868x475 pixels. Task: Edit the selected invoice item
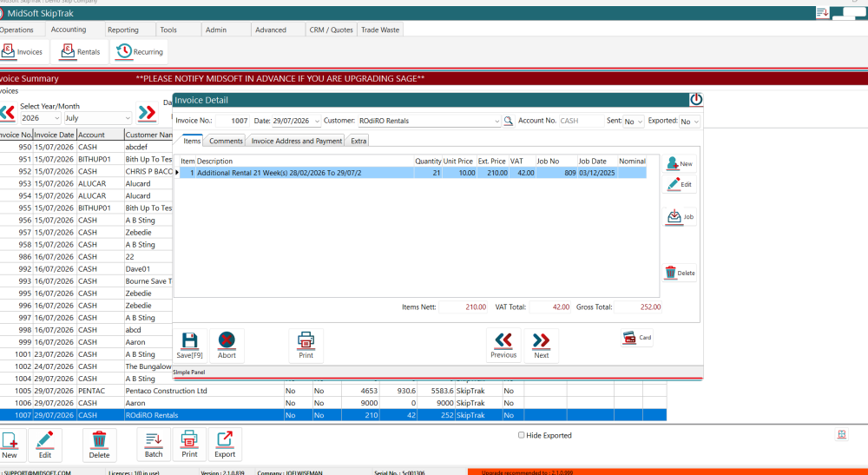click(680, 184)
